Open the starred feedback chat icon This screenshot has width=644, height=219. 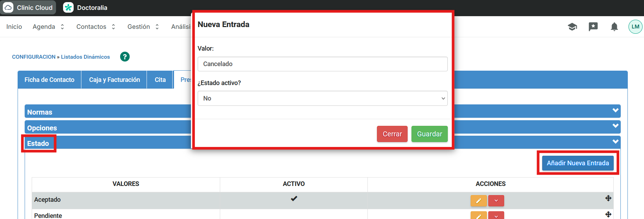pos(593,27)
